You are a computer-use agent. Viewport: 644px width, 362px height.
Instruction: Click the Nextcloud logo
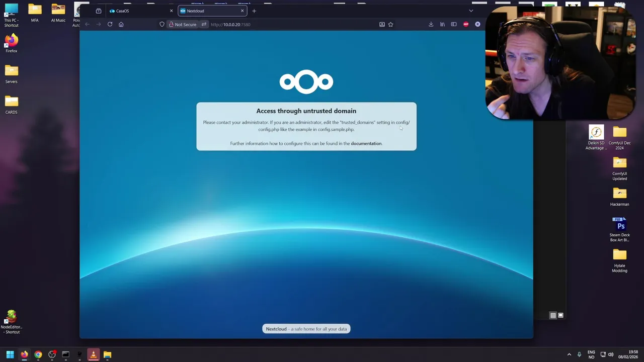tap(306, 81)
